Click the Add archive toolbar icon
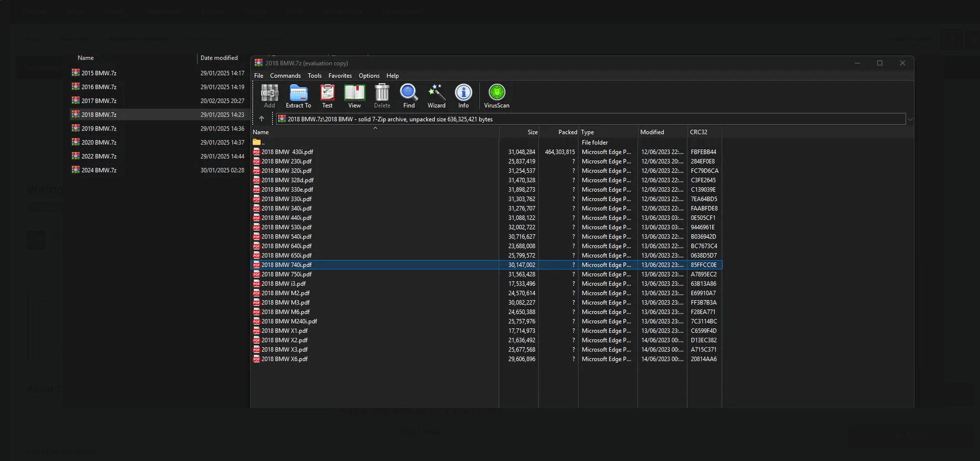The image size is (980, 461). coord(269,96)
